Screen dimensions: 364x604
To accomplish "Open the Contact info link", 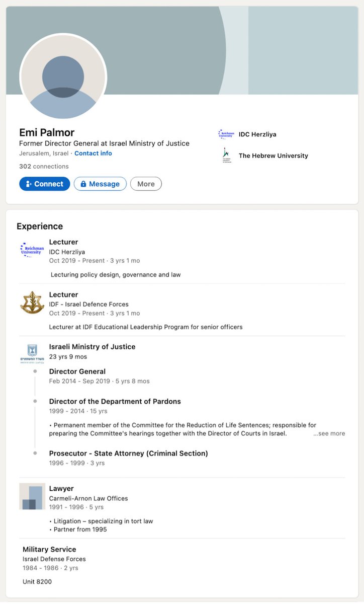I will pos(93,153).
